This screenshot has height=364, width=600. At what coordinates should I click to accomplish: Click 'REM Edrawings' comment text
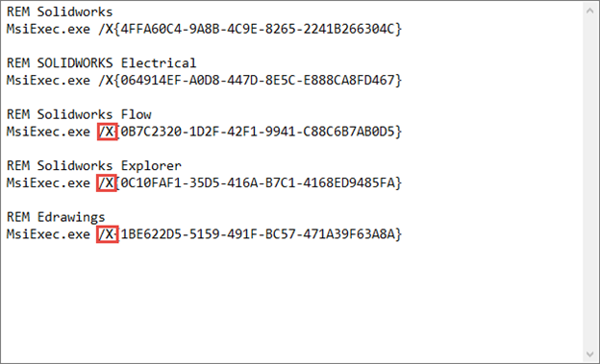56,217
